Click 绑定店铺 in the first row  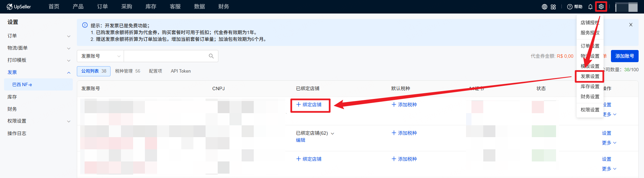pos(309,105)
